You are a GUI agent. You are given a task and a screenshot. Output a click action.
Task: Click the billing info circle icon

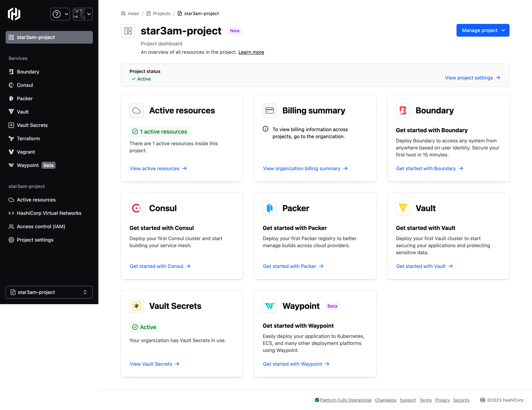(x=265, y=129)
